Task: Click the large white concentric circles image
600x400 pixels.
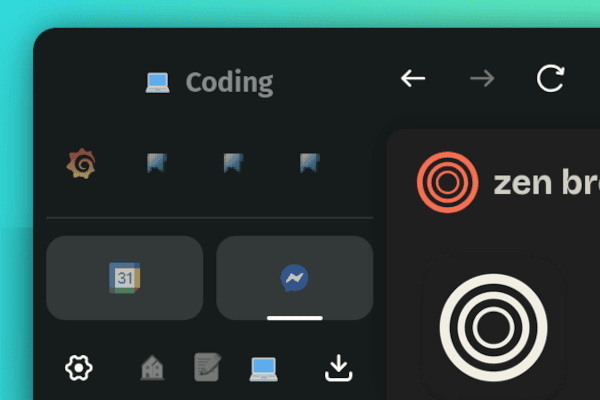Action: (x=493, y=328)
